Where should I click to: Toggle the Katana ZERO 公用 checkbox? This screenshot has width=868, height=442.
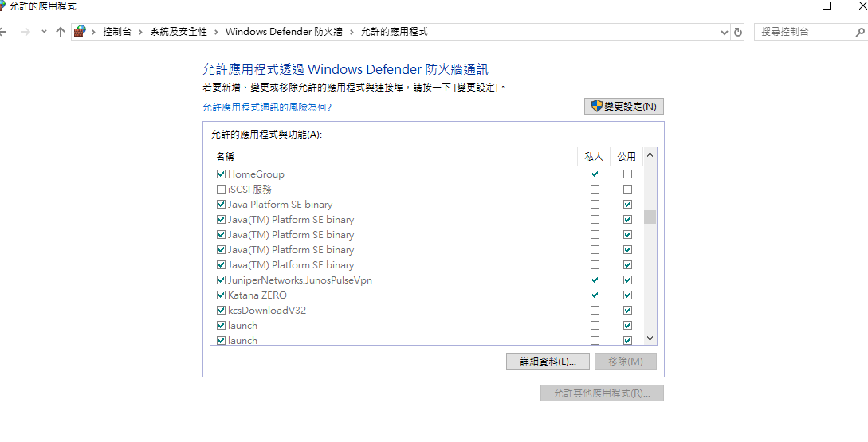pyautogui.click(x=627, y=295)
